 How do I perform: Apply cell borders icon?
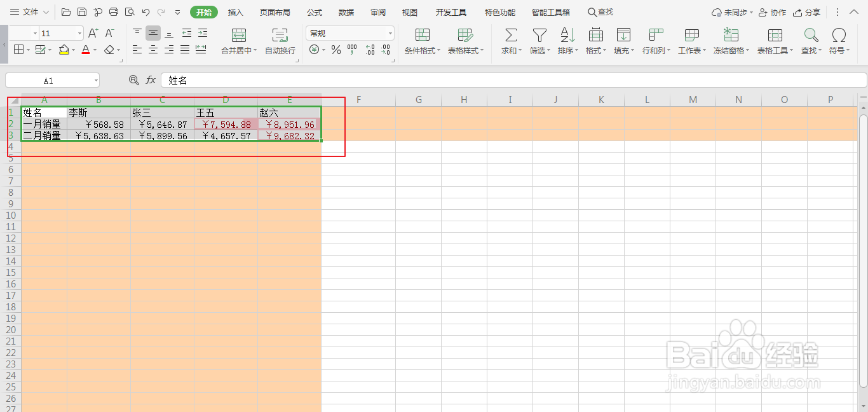point(19,50)
